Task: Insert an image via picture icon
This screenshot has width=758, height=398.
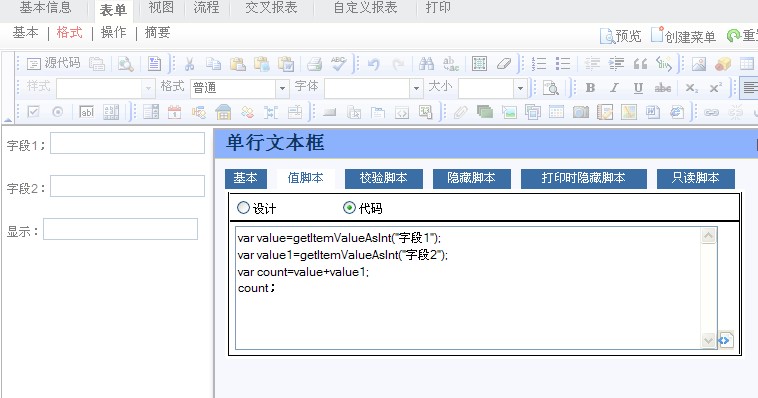Action: coord(699,64)
